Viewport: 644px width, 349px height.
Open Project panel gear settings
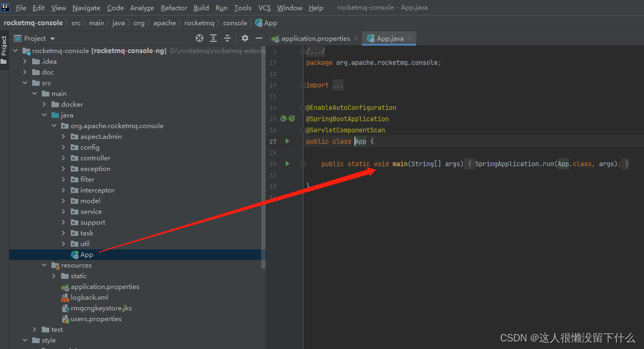click(x=245, y=38)
